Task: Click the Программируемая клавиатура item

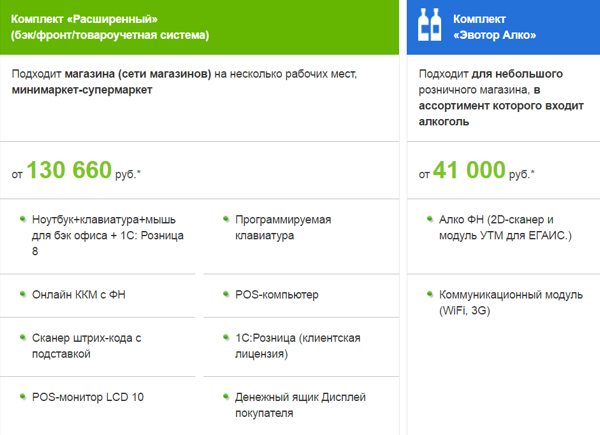Action: [x=283, y=227]
